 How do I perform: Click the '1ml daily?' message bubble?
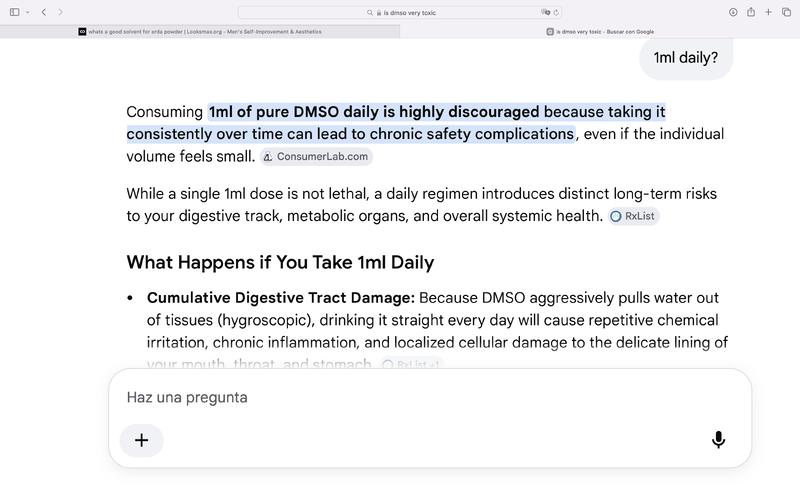[686, 58]
